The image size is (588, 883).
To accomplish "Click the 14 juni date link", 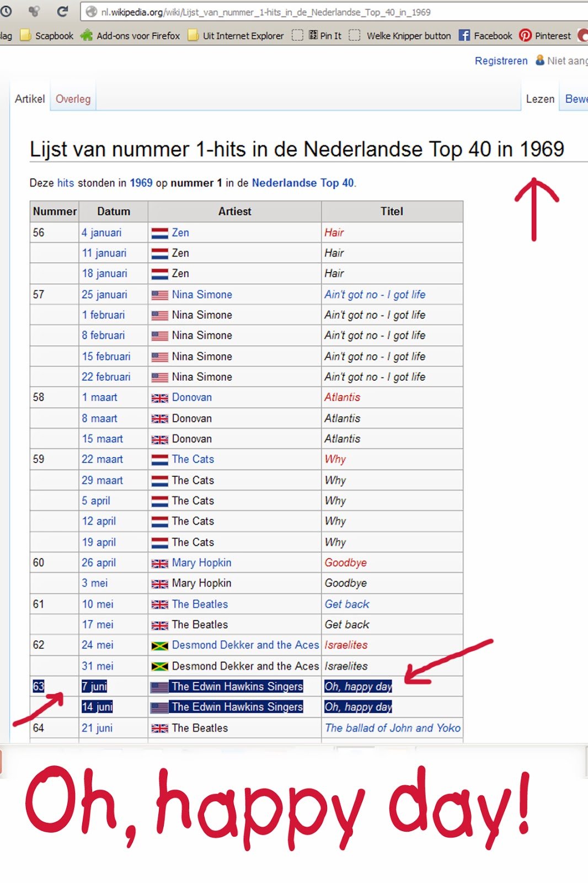I will coord(97,707).
